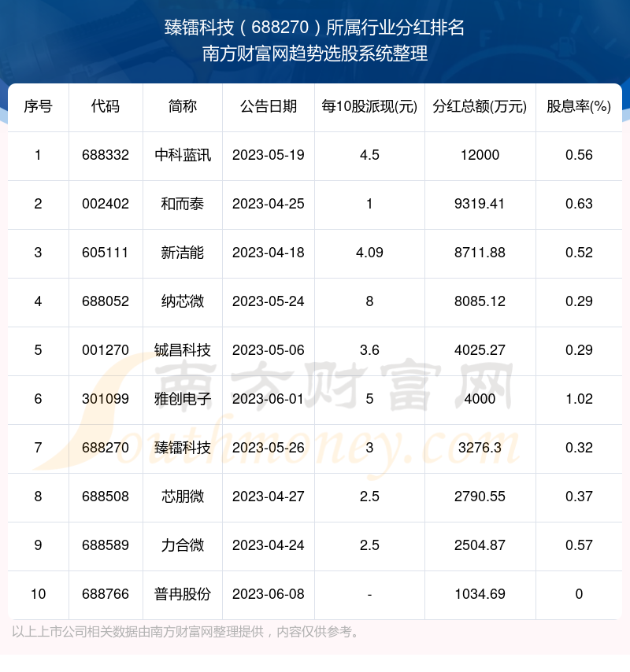Click date 2023-04-27
Viewport: 630px width, 672px height.
(269, 497)
